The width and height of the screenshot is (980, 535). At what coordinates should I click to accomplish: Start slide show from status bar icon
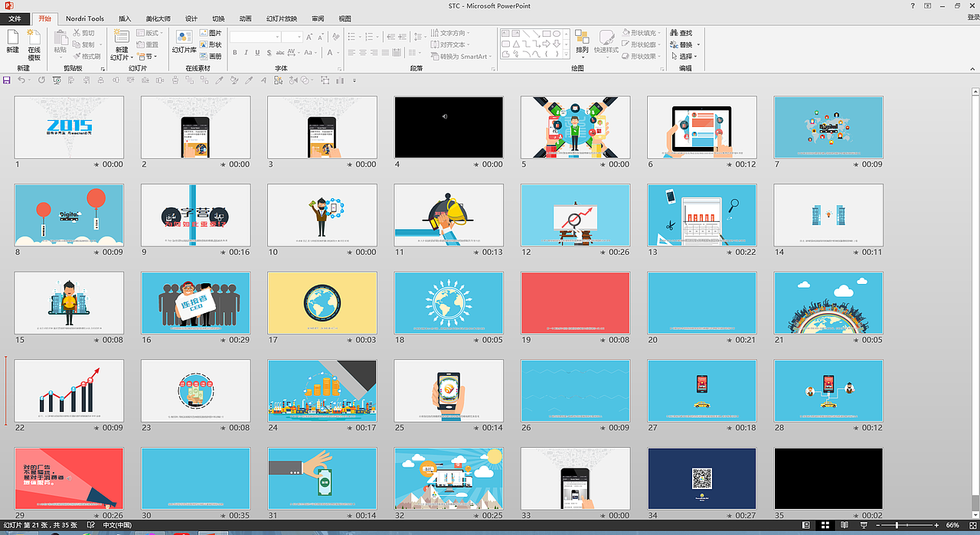coord(864,526)
